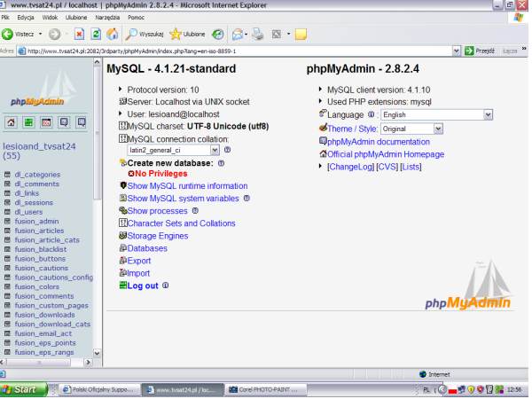
Task: Click help icon next to Show MySQL system variables
Action: [246, 198]
